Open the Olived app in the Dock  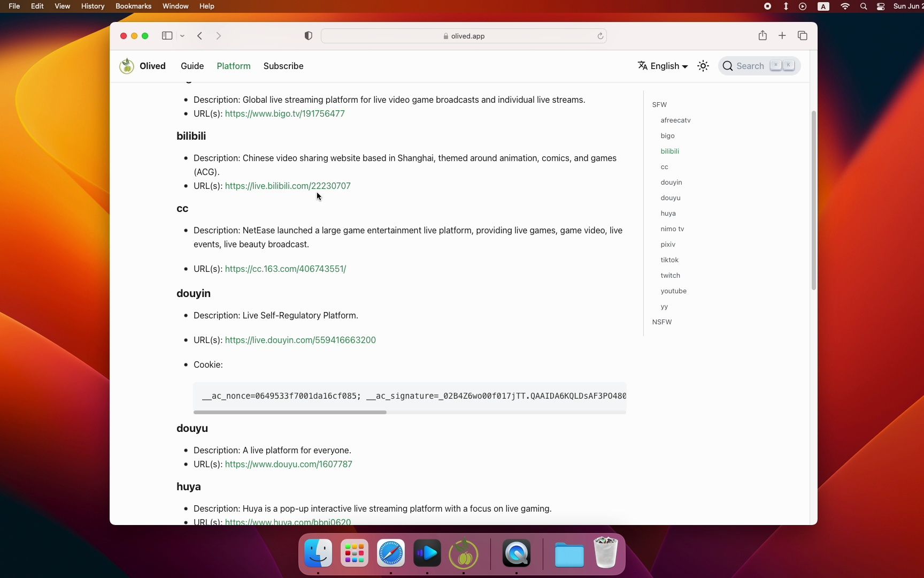point(464,553)
